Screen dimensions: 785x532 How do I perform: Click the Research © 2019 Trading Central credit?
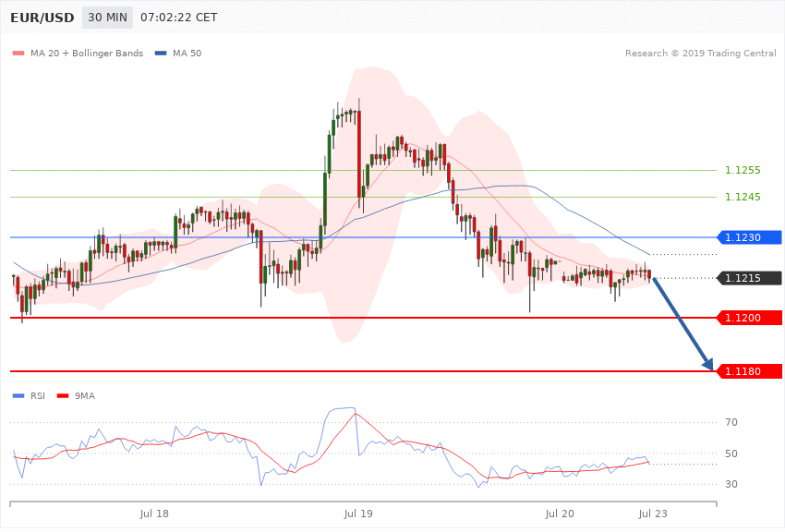(x=700, y=53)
